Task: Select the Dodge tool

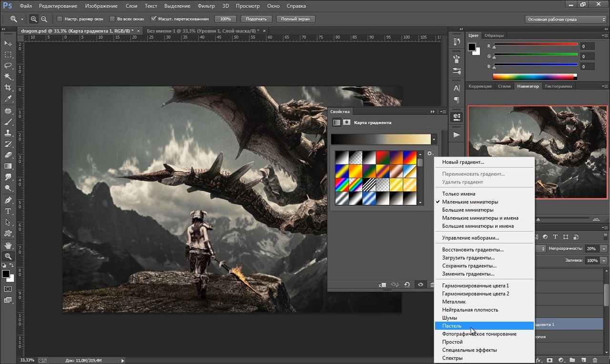Action: (8, 188)
